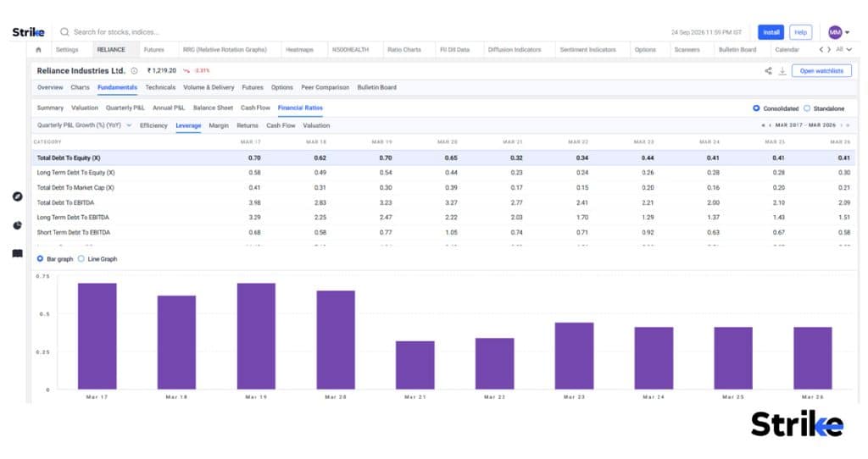
Task: Switch to the Overview tab
Action: [x=50, y=87]
